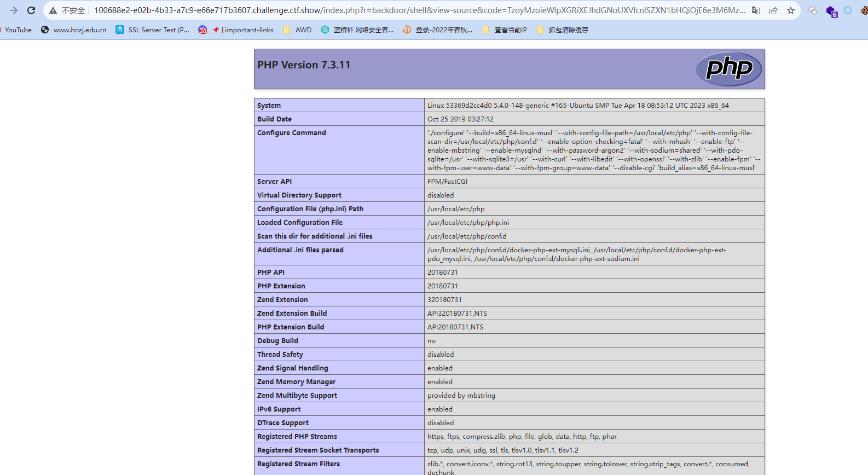Image resolution: width=868 pixels, height=475 pixels.
Task: Open the 抓包清除缓存 bookmarks folder
Action: click(x=563, y=30)
